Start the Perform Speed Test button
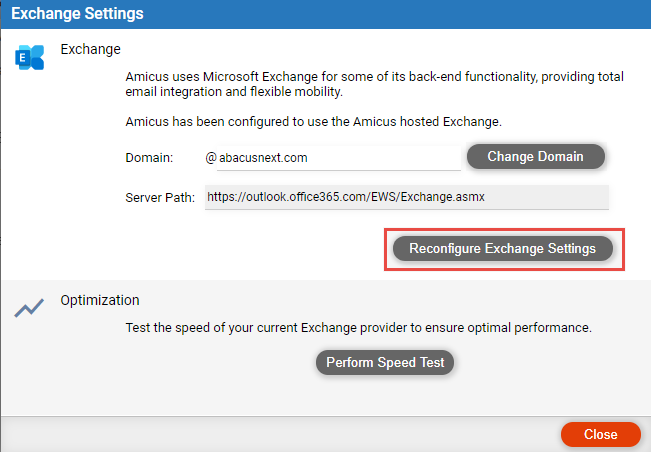Image resolution: width=651 pixels, height=452 pixels. click(x=385, y=362)
